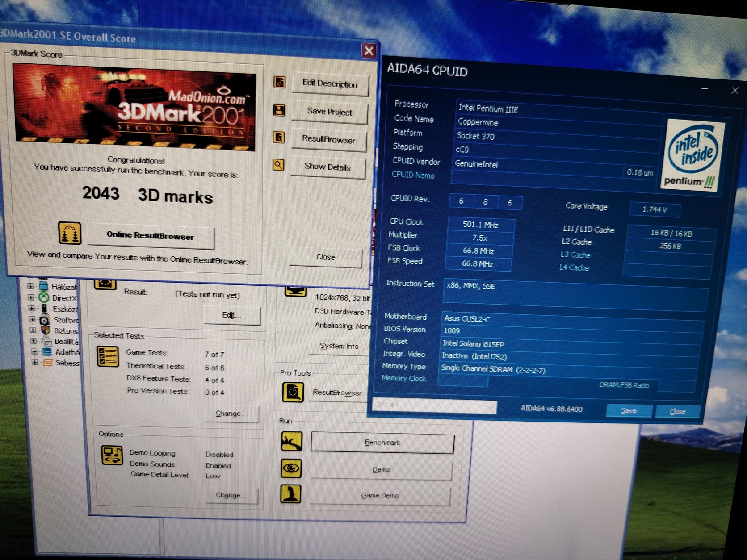The height and width of the screenshot is (560, 747).
Task: Click the "2043" score value
Action: (101, 193)
